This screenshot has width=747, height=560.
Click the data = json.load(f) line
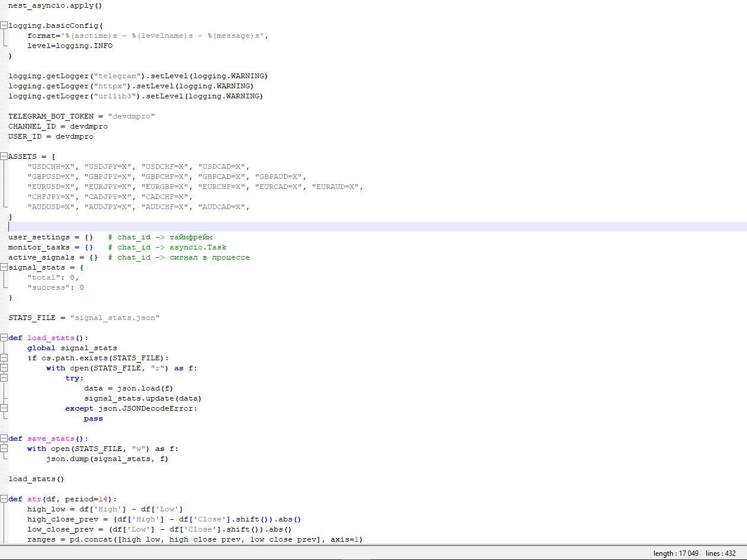click(x=129, y=388)
